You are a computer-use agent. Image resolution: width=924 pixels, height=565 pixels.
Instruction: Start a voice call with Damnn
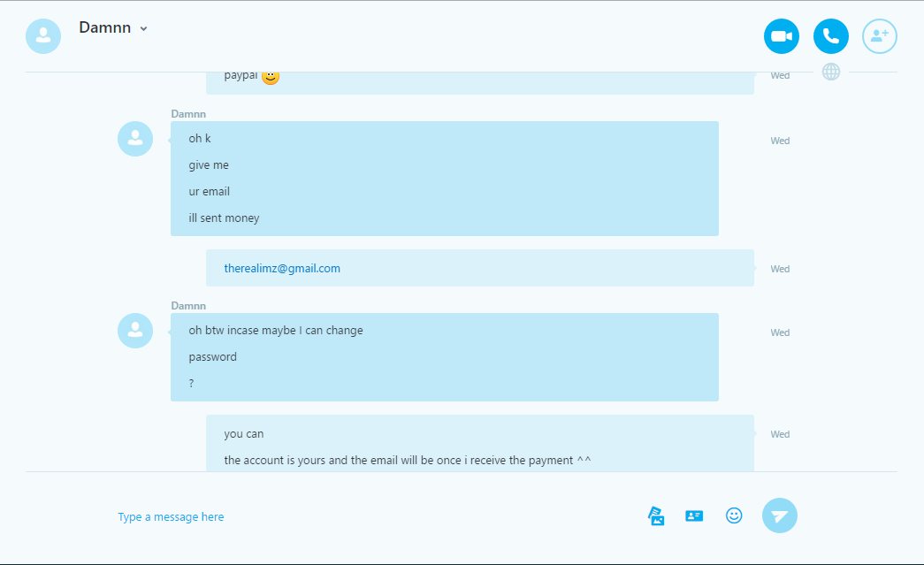(x=831, y=36)
